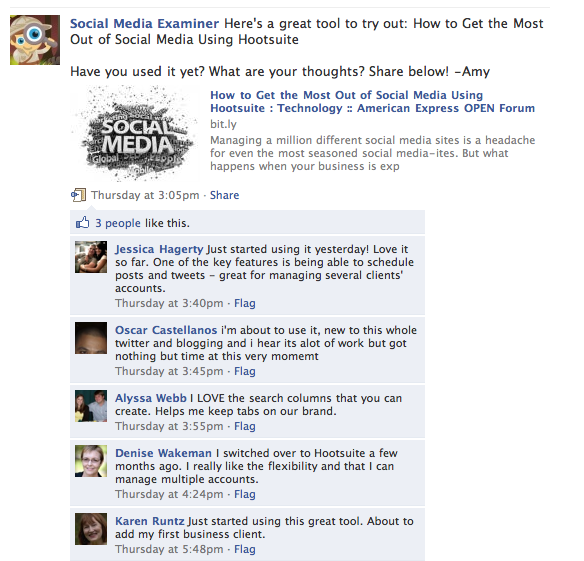Image resolution: width=584 pixels, height=561 pixels.
Task: Click the Social Media Examiner profile avatar
Action: pos(35,40)
